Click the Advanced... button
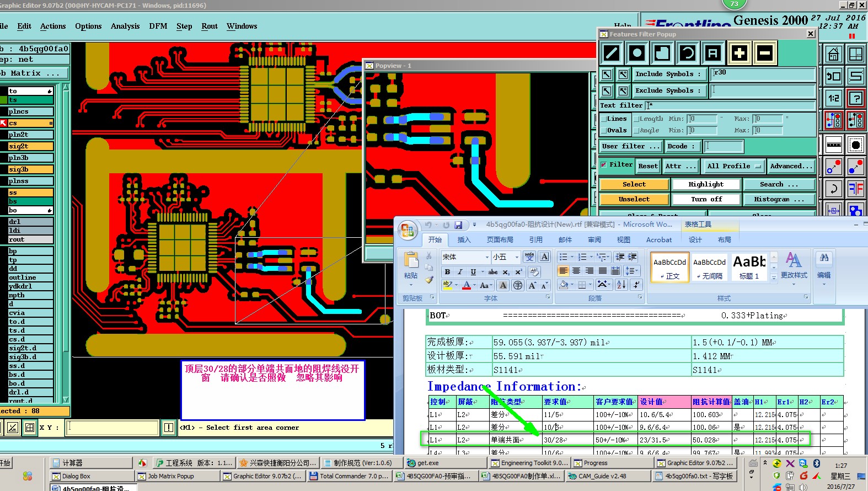The width and height of the screenshot is (868, 491). coord(791,166)
